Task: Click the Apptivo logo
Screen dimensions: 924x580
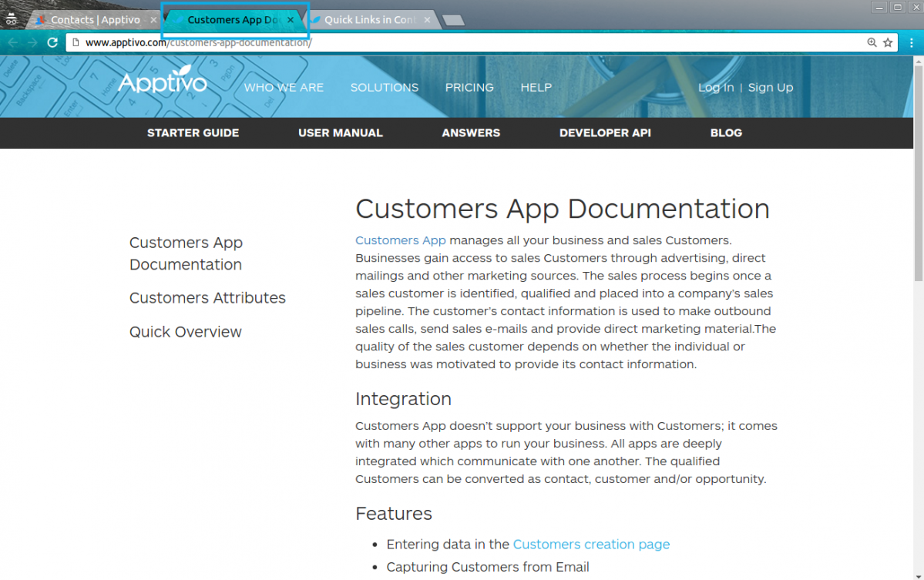Action: click(x=163, y=80)
